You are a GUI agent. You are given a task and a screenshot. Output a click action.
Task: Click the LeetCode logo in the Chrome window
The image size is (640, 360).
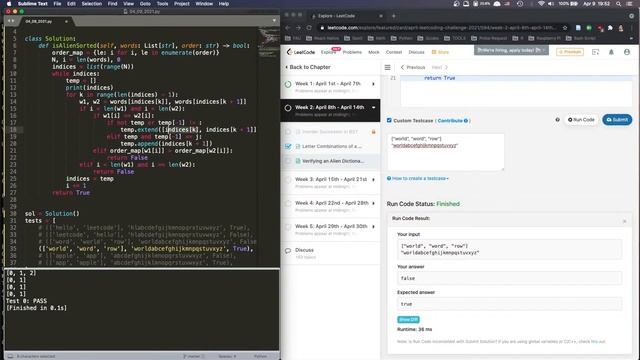(300, 52)
